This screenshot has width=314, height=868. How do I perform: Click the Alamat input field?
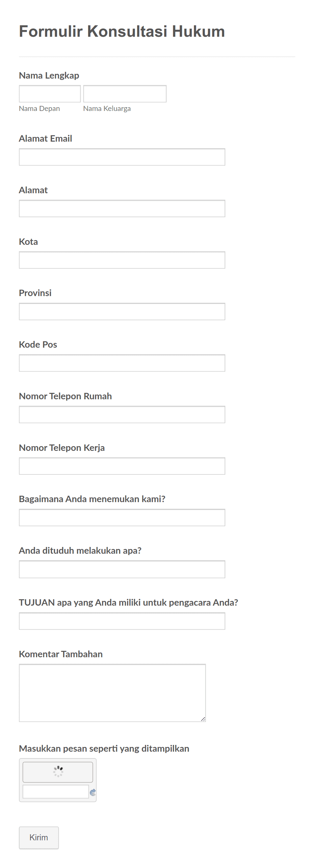[122, 208]
